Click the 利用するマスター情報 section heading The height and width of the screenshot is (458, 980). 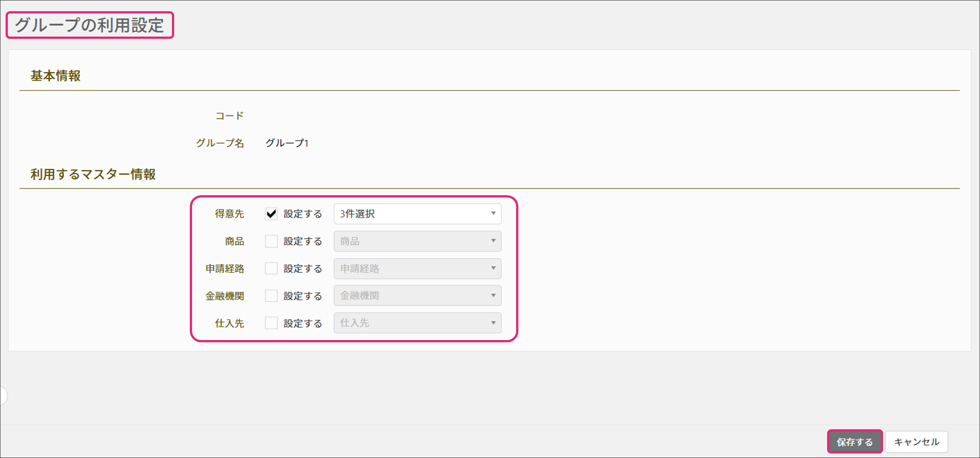93,174
